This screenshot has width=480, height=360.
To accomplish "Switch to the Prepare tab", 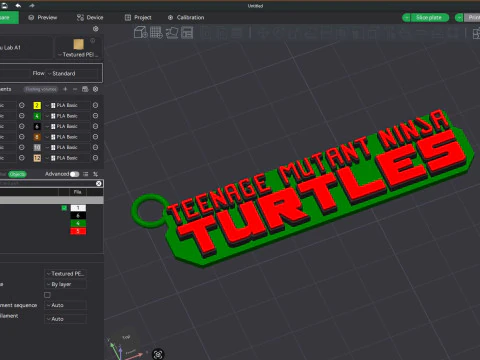I will click(9, 18).
